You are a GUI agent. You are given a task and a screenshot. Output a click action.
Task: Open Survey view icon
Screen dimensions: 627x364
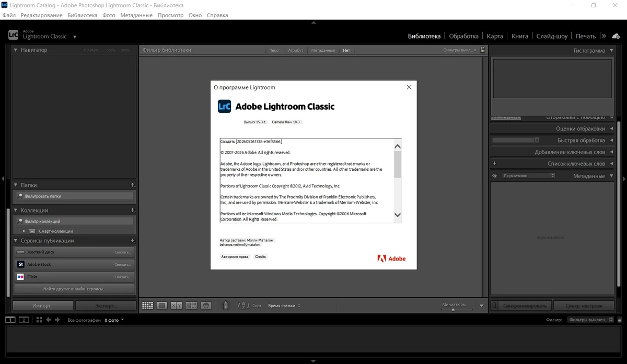coord(191,306)
